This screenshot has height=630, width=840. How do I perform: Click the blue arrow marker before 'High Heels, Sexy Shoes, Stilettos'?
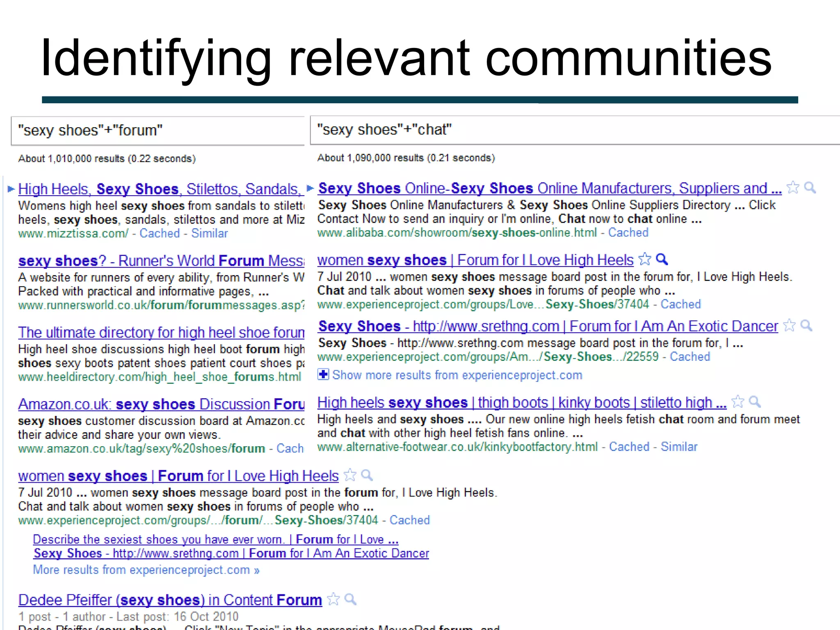click(x=11, y=189)
